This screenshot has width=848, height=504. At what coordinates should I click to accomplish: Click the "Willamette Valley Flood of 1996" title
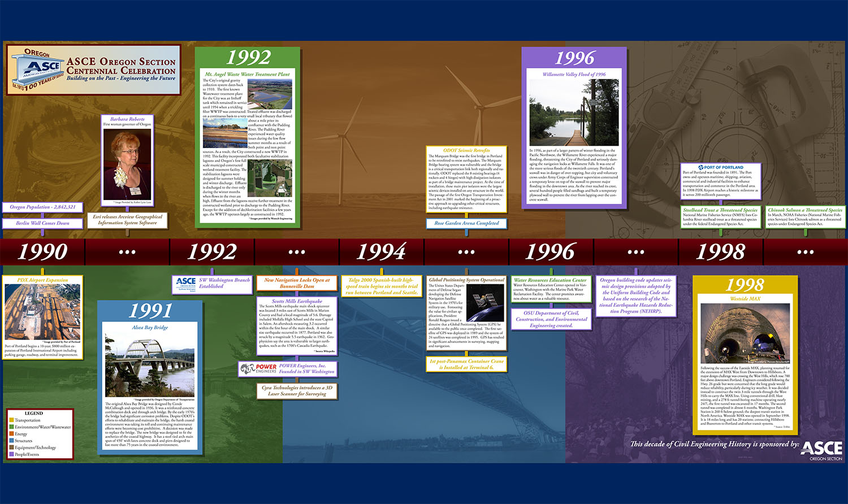(x=574, y=74)
